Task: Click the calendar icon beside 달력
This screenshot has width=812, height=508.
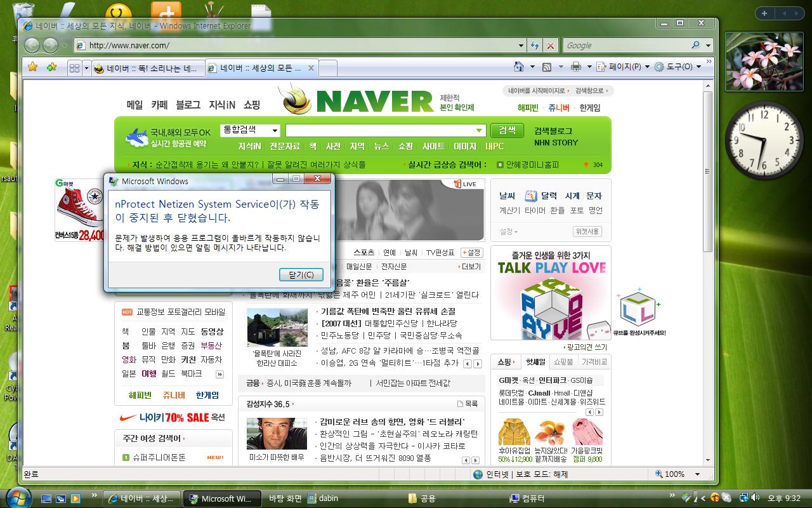Action: point(530,196)
